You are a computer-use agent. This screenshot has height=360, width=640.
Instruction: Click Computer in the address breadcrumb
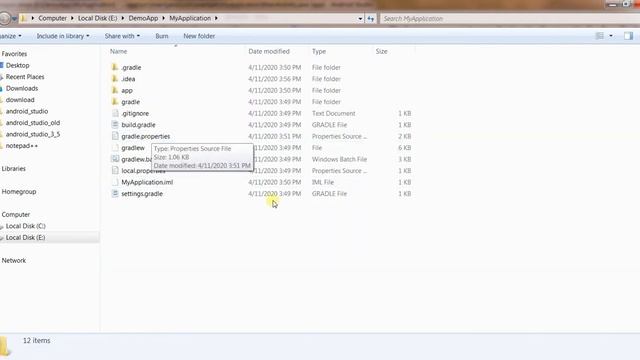(x=53, y=18)
